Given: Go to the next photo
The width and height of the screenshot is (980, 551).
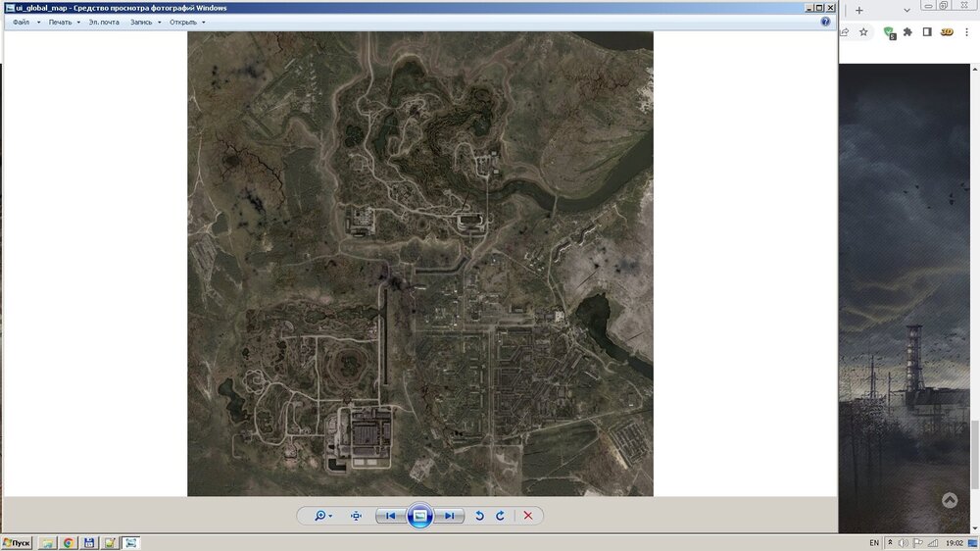Looking at the screenshot, I should click(450, 516).
